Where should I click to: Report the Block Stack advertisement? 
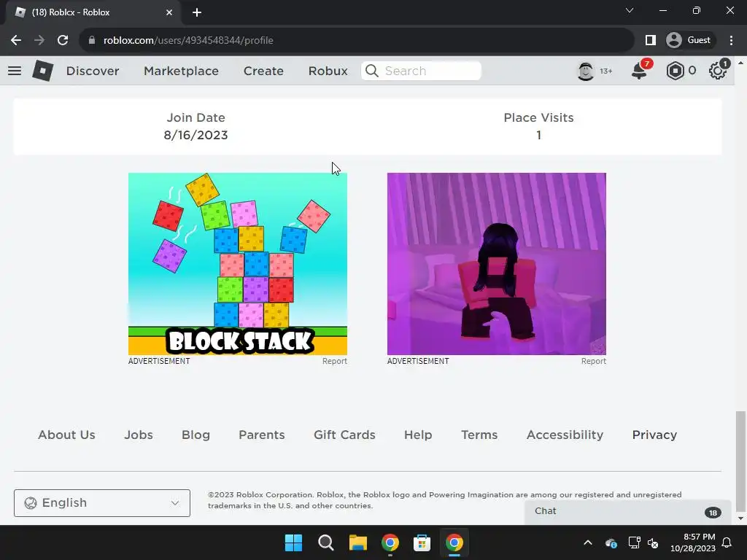(334, 361)
